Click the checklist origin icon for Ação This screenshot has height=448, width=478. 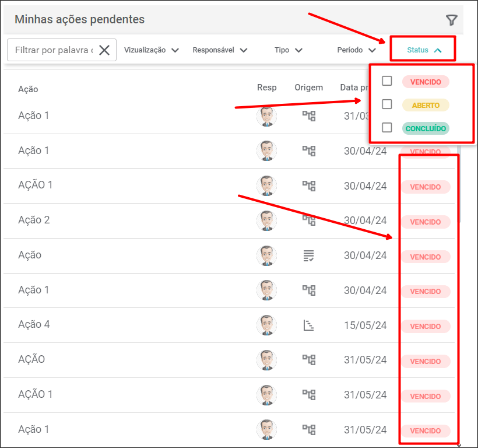point(308,256)
